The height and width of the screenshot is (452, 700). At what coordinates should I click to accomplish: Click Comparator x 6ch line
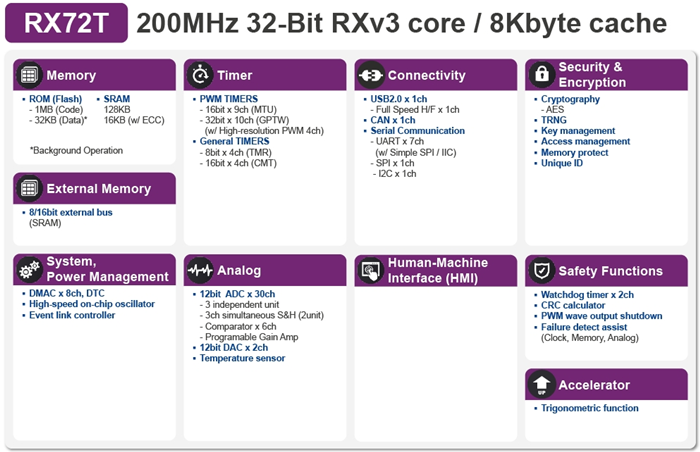tap(240, 326)
